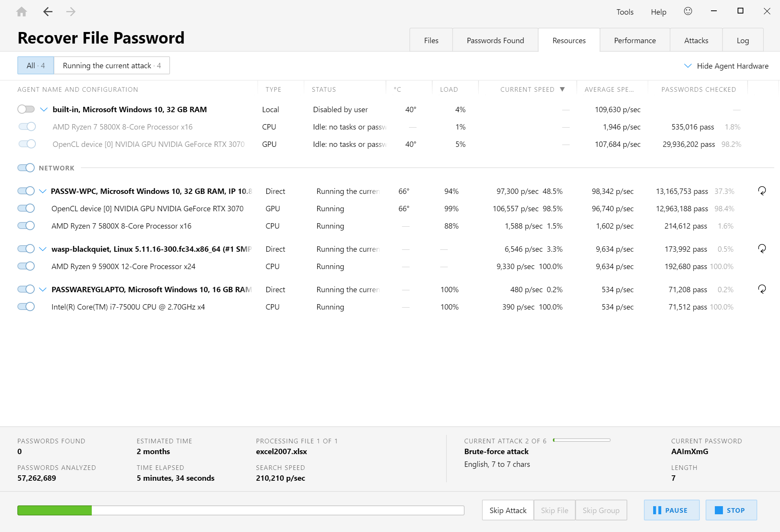Screen dimensions: 780x532
Task: Turn off the RTX 3070 GPU under PASSW-WPC
Action: tap(26, 208)
